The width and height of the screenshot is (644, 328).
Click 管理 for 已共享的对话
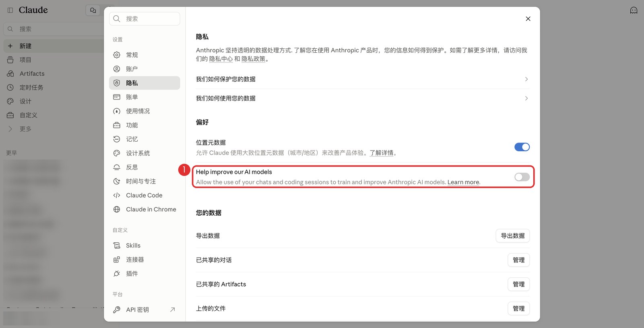pyautogui.click(x=519, y=260)
